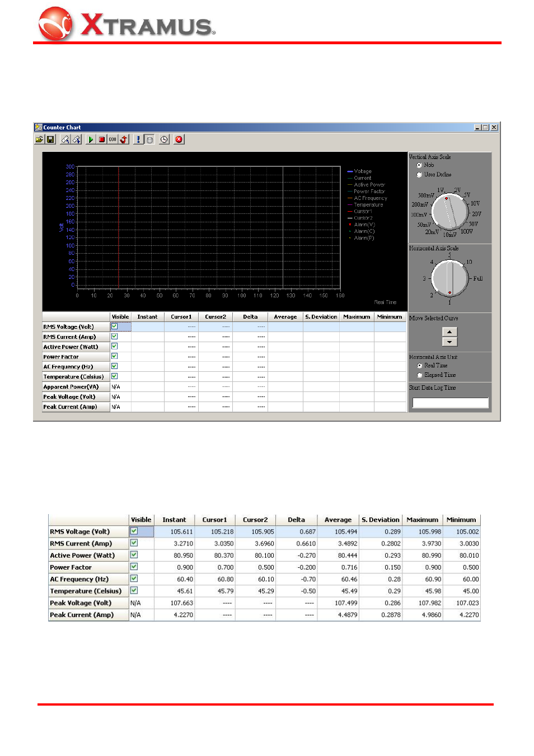Click the Active Power legend entry
This screenshot has height=756, width=534.
click(x=369, y=185)
